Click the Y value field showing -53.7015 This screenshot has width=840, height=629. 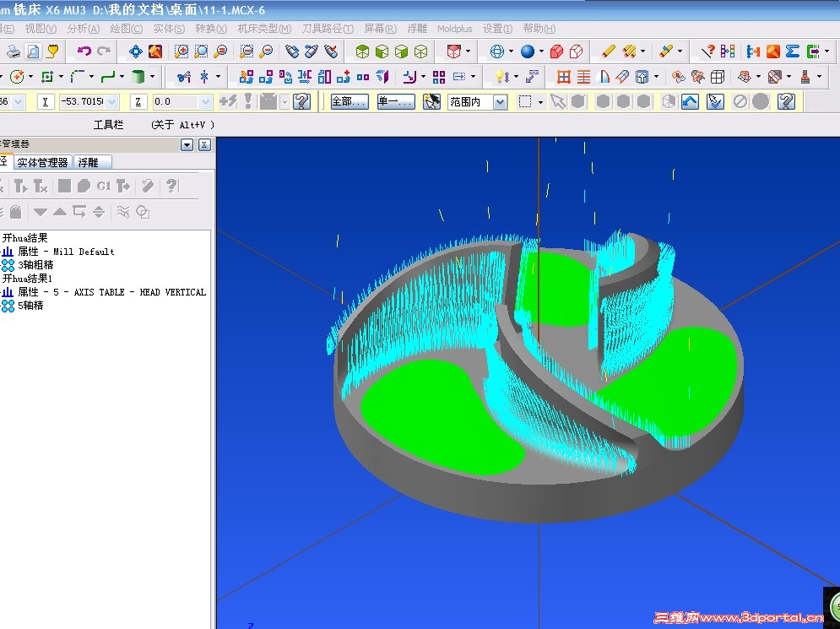82,101
